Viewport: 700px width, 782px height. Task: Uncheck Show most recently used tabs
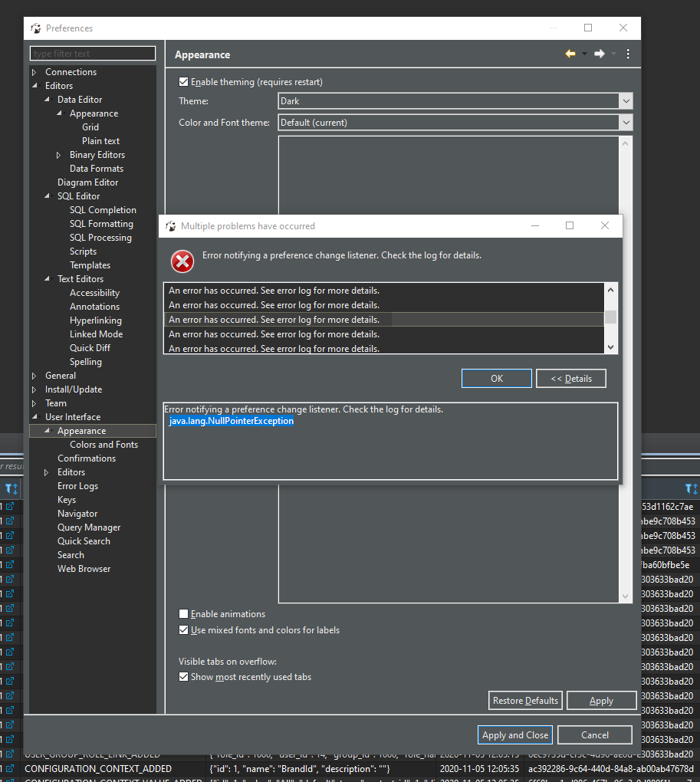click(183, 676)
